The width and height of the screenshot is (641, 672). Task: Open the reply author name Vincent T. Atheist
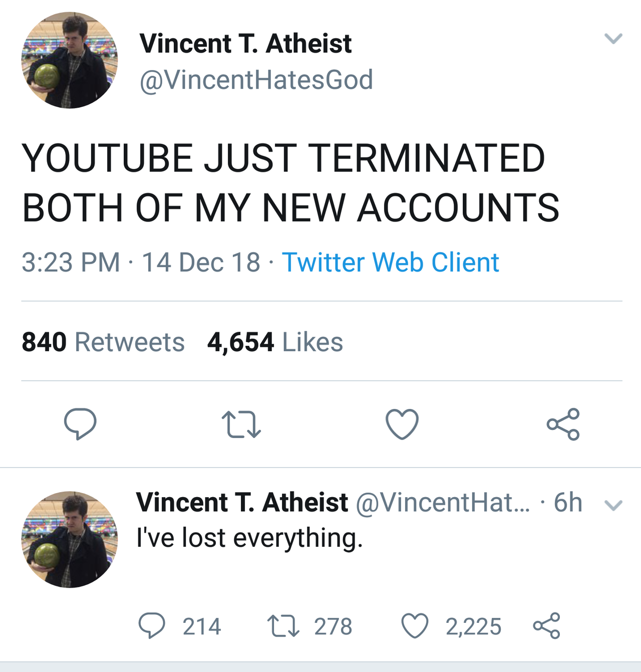click(242, 502)
